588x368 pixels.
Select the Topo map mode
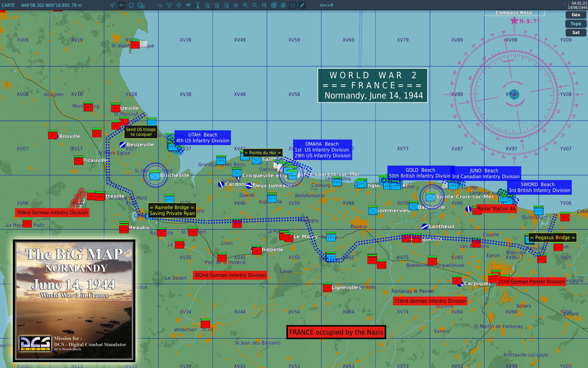[576, 24]
